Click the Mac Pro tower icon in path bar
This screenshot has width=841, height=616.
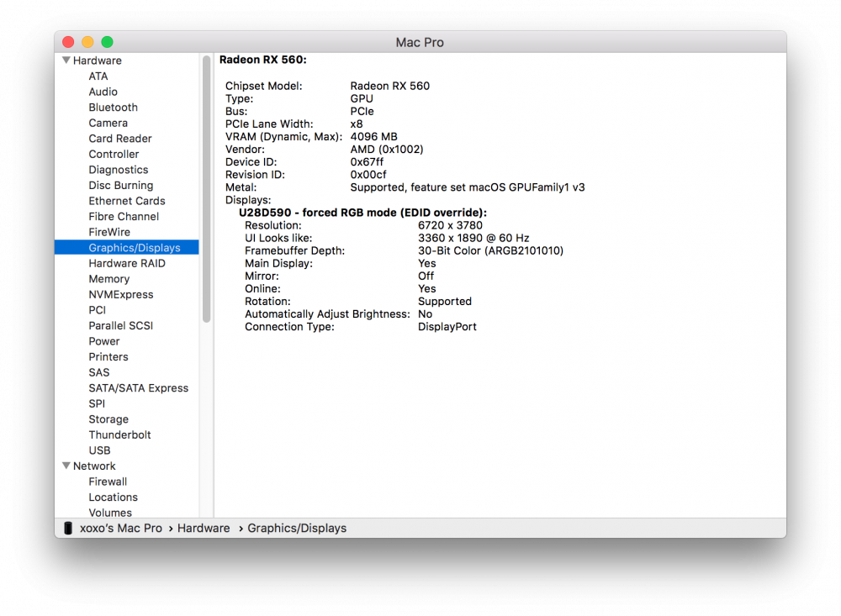(68, 528)
